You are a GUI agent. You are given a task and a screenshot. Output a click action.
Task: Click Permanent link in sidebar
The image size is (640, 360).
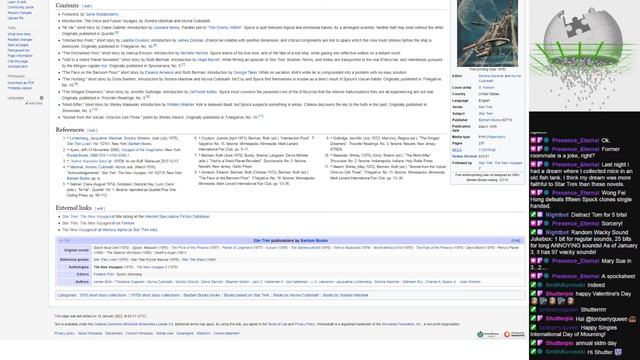[x=18, y=50]
